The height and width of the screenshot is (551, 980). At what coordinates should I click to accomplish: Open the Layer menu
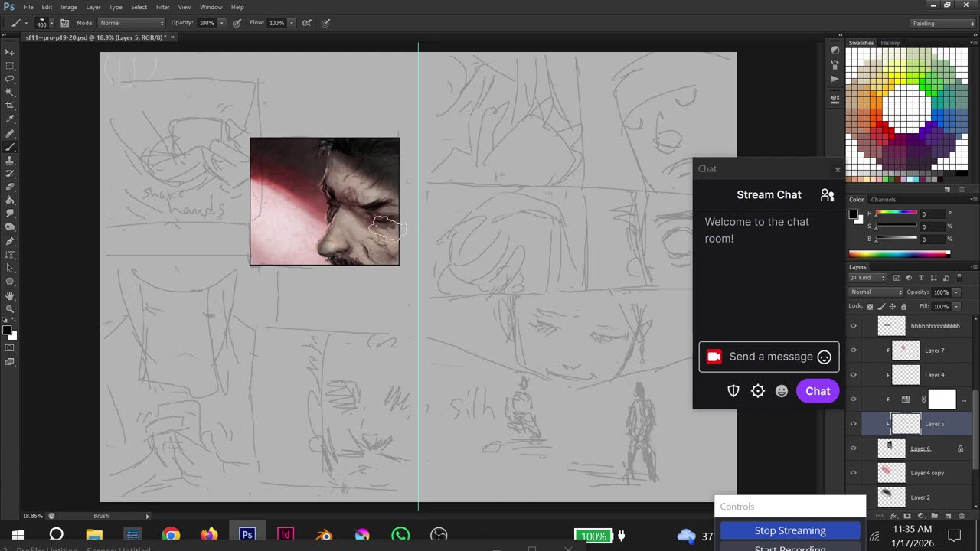coord(93,7)
